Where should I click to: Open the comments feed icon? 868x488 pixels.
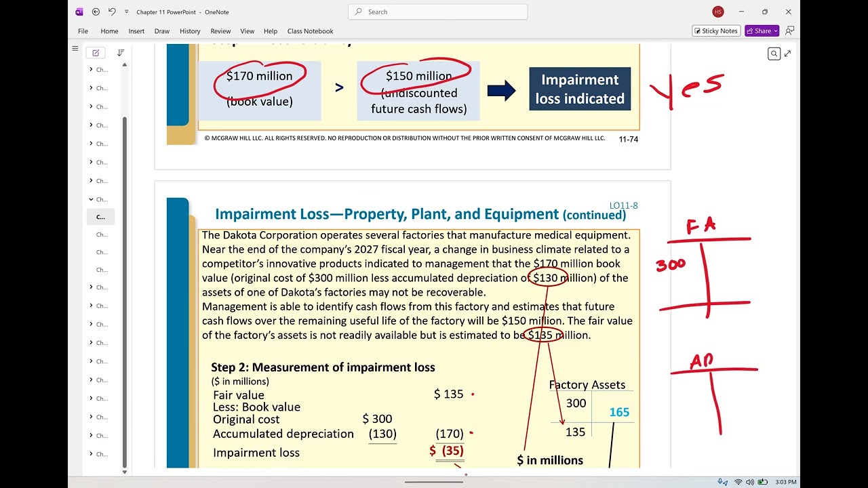(x=789, y=30)
